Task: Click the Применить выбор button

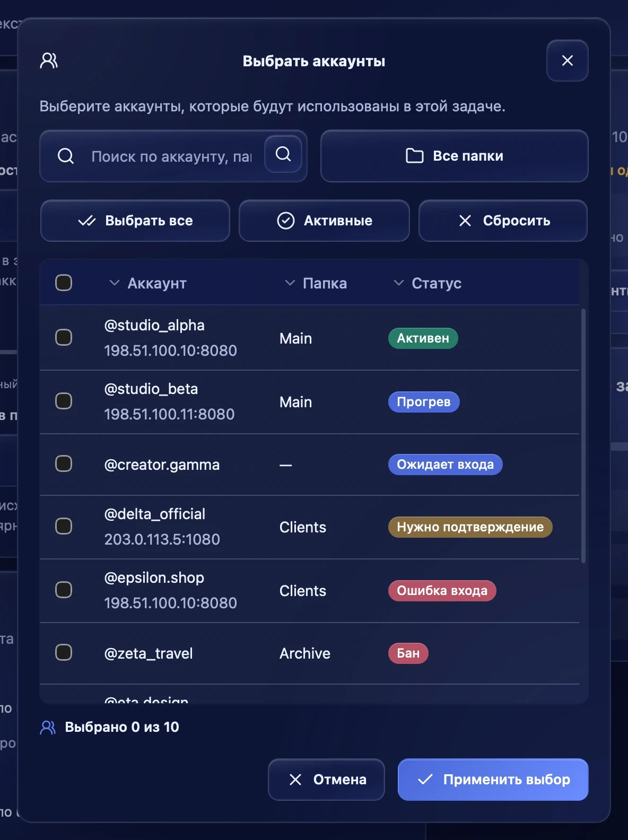Action: (493, 780)
